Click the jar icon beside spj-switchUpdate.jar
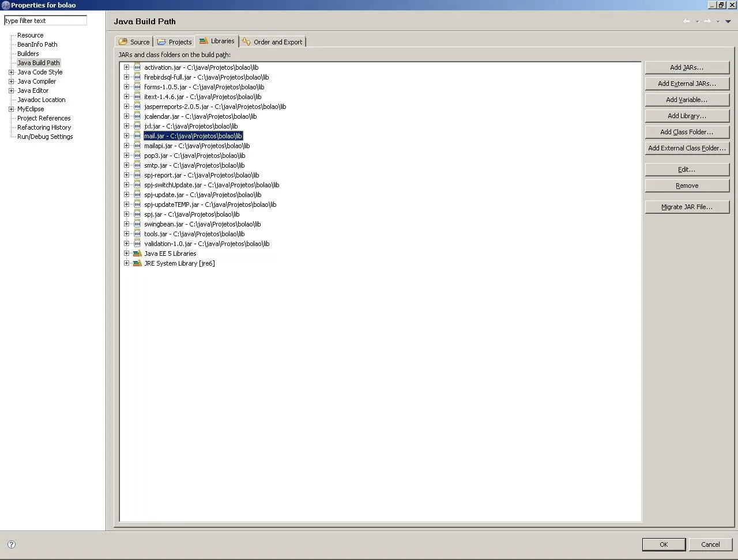The image size is (738, 560). pyautogui.click(x=137, y=185)
